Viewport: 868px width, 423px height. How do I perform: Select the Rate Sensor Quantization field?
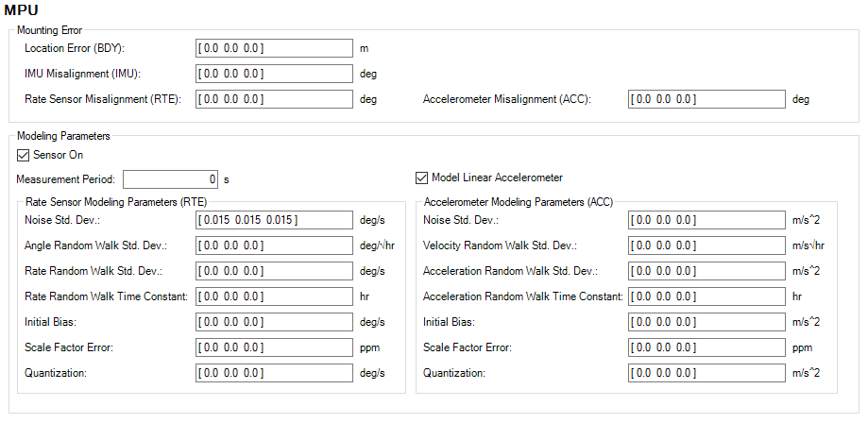pyautogui.click(x=274, y=373)
